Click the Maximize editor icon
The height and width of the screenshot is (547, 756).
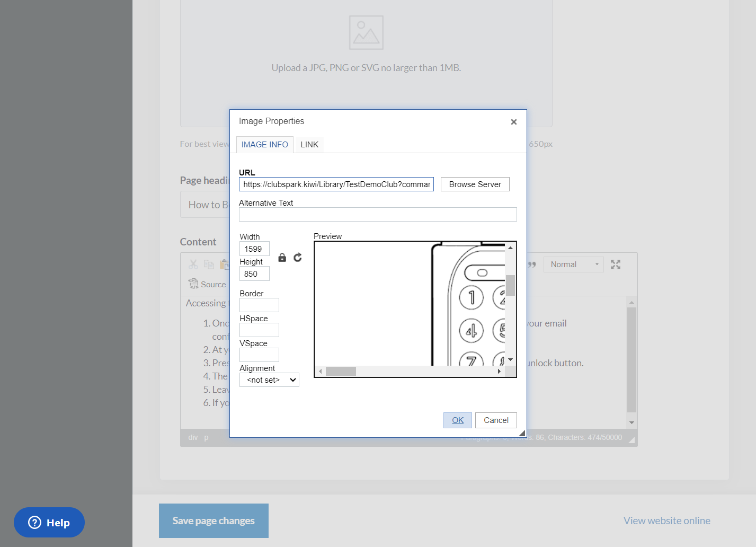point(616,264)
